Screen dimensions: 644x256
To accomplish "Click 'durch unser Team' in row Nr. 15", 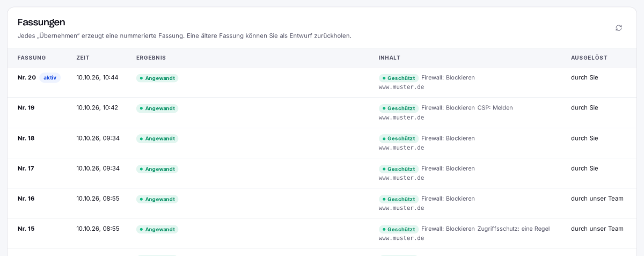I will tap(597, 228).
